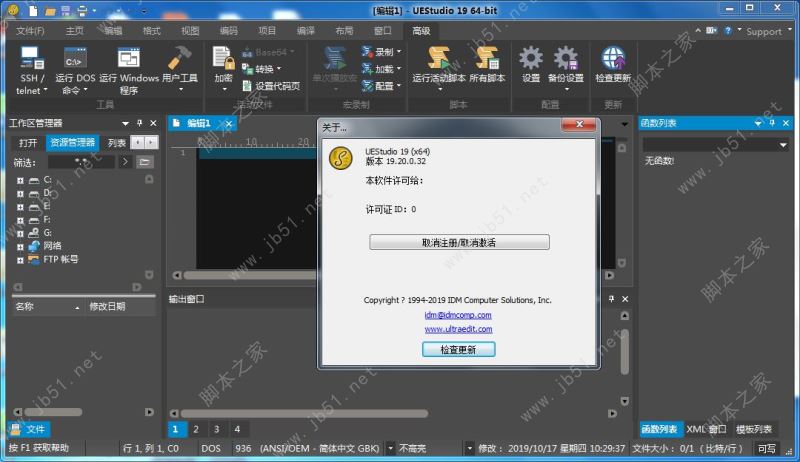Click the open folder icon in title bar
Viewport: 800px width, 462px height.
click(50, 11)
